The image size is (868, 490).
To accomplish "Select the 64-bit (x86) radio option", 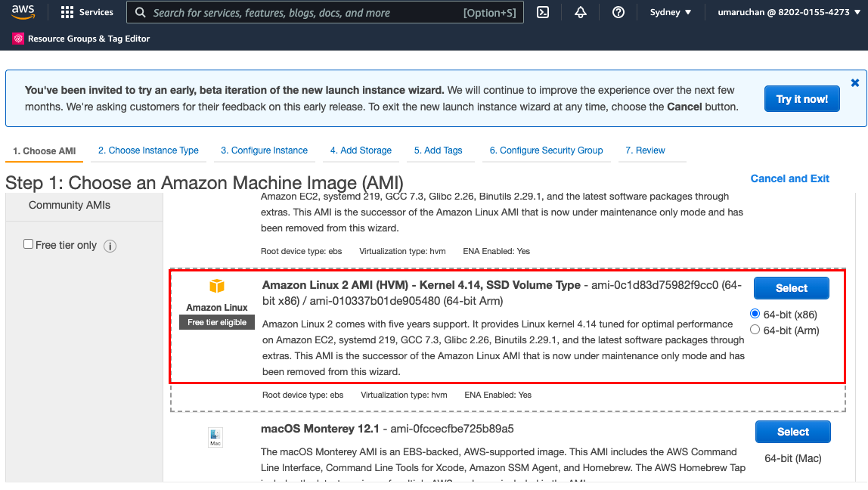I will (755, 314).
